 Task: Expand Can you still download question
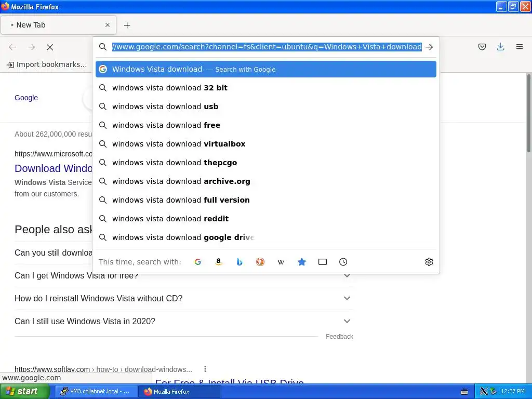pyautogui.click(x=54, y=253)
